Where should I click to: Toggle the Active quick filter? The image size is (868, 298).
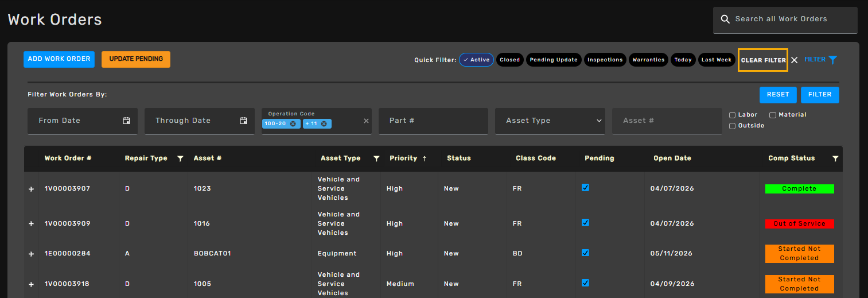tap(476, 60)
